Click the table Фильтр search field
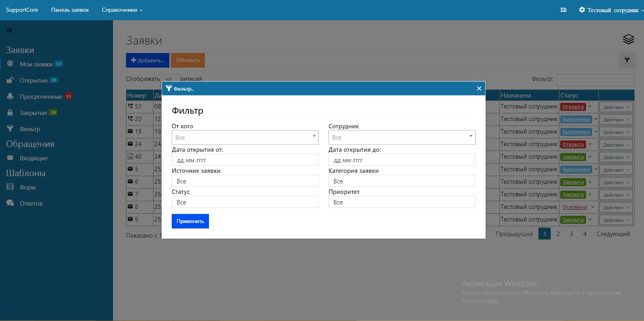This screenshot has height=321, width=644. (595, 79)
